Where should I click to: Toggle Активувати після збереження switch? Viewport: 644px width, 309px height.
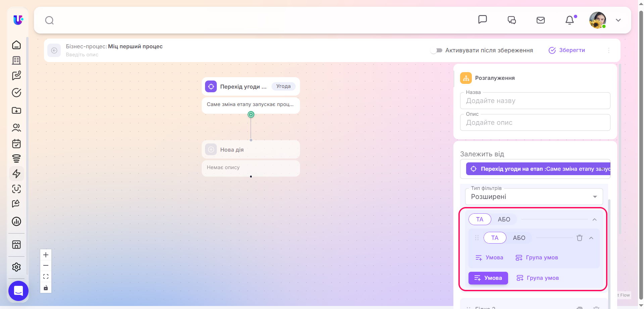pyautogui.click(x=436, y=50)
